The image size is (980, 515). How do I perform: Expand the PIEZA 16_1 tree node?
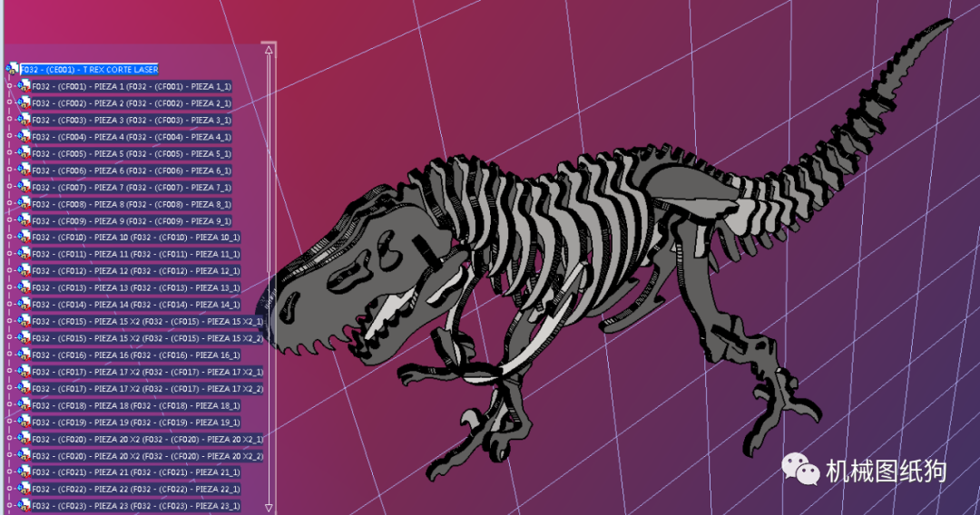coord(9,355)
